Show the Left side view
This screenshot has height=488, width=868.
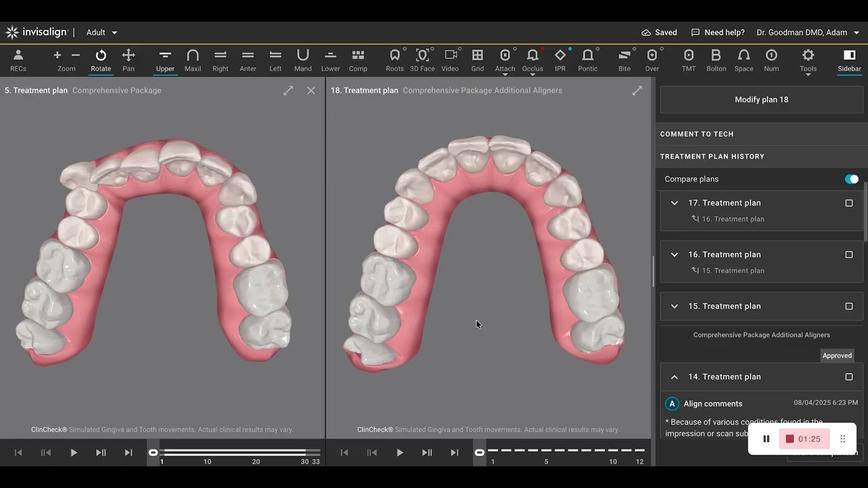pyautogui.click(x=275, y=60)
